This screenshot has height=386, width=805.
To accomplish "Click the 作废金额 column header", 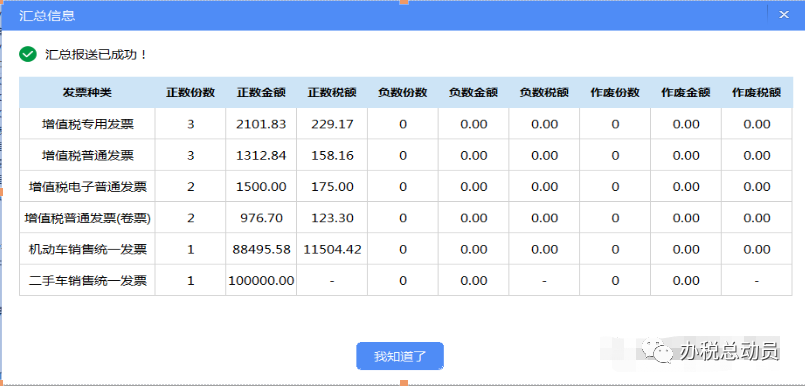I will click(x=686, y=93).
